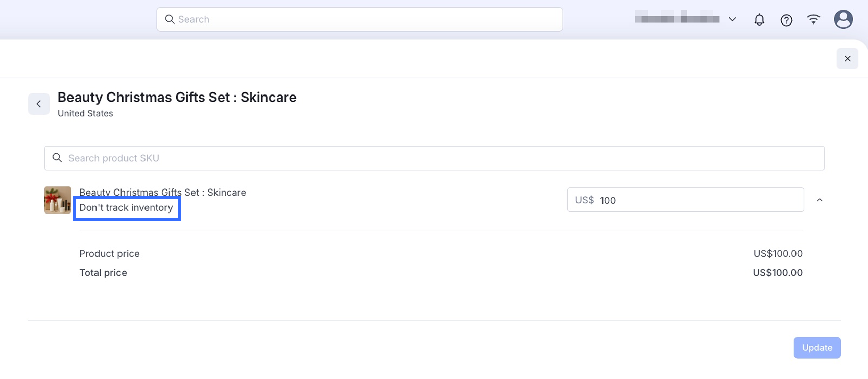Click the product name beside the thumbnail
This screenshot has width=868, height=379.
(x=162, y=193)
